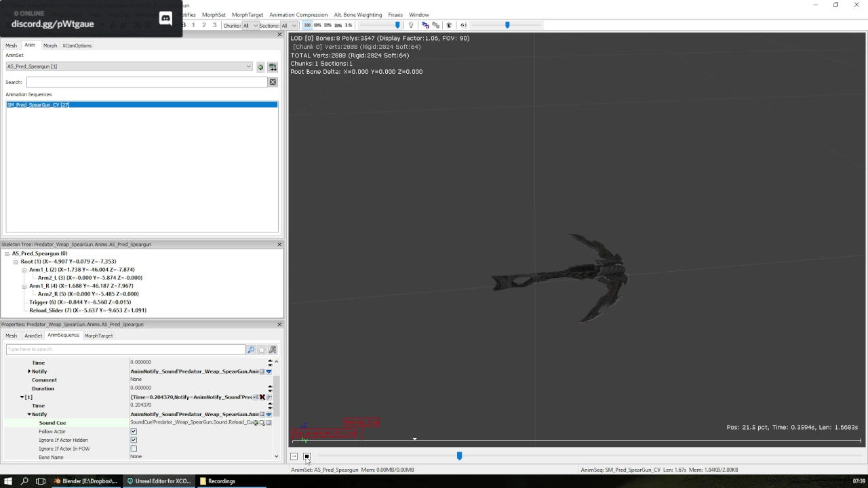Open the Firaxis menu
868x488 pixels.
pyautogui.click(x=395, y=14)
